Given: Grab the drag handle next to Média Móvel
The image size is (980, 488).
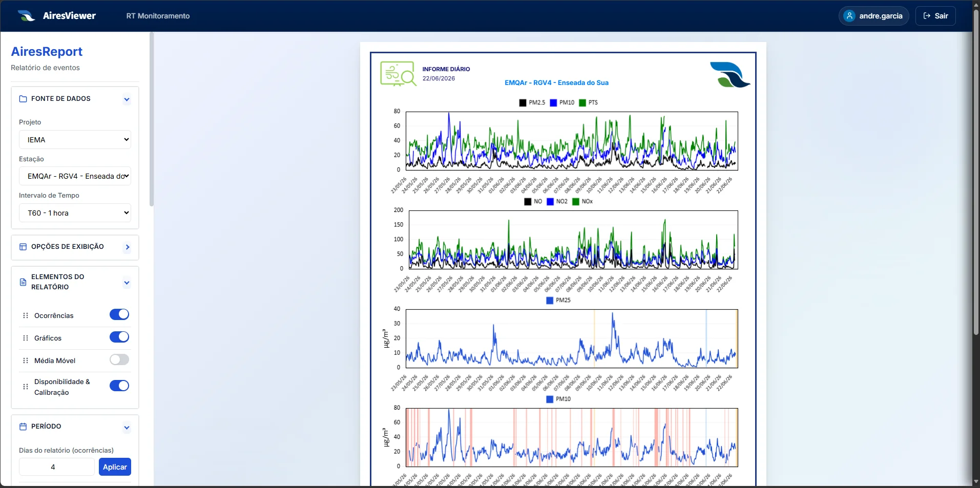Looking at the screenshot, I should coord(26,360).
